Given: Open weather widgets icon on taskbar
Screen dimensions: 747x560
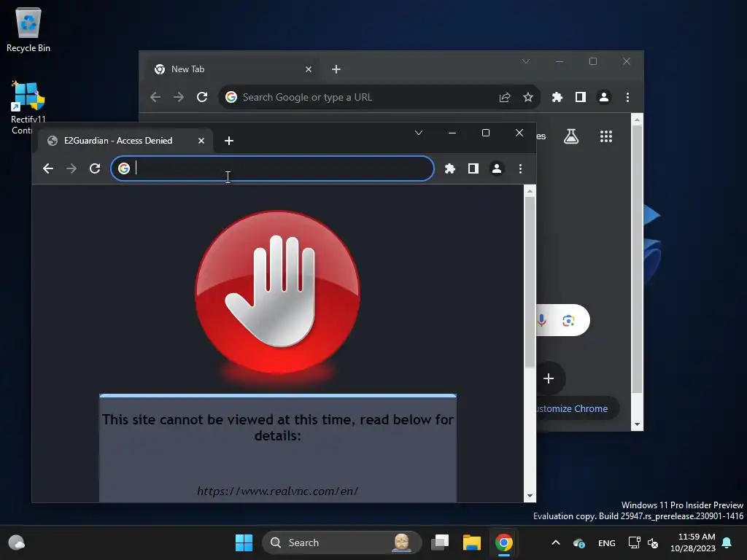Looking at the screenshot, I should [17, 542].
